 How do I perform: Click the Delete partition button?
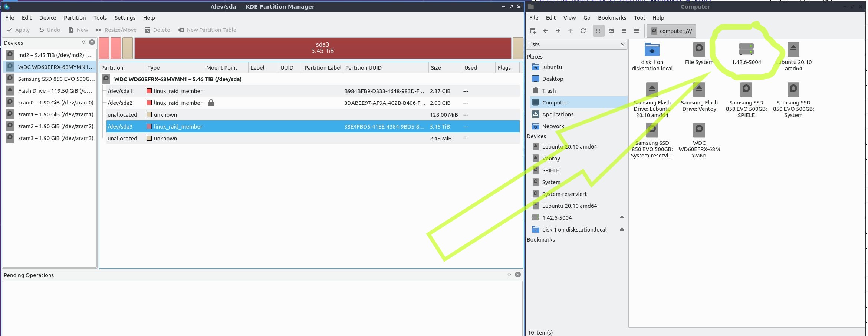(157, 30)
